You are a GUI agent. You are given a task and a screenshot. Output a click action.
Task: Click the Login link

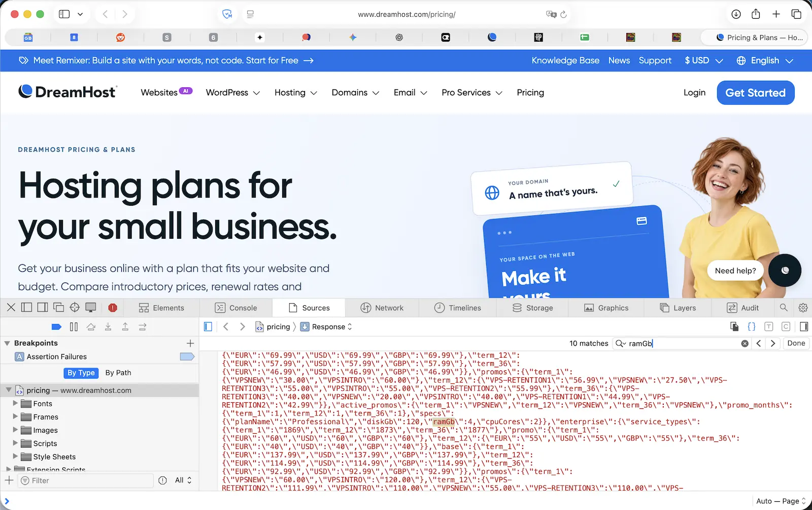tap(694, 92)
